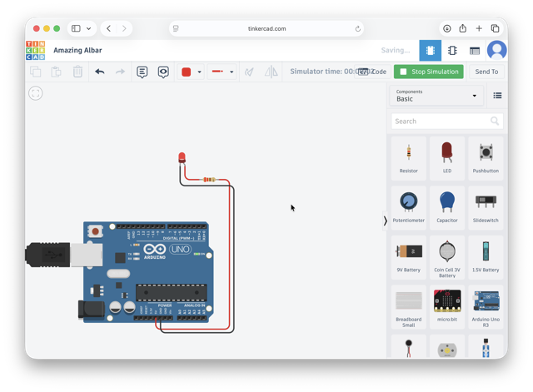Select the Capacitor component
The height and width of the screenshot is (392, 533).
pyautogui.click(x=447, y=207)
